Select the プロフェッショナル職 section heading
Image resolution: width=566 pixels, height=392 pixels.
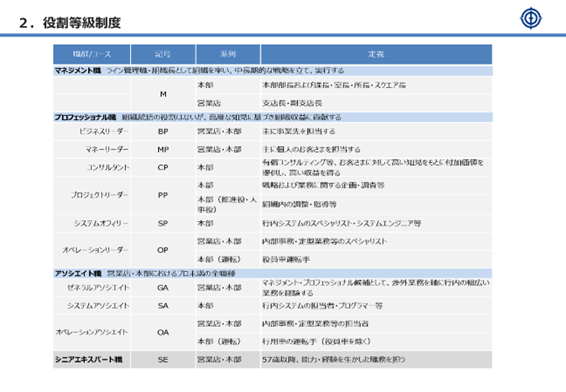[x=85, y=117]
